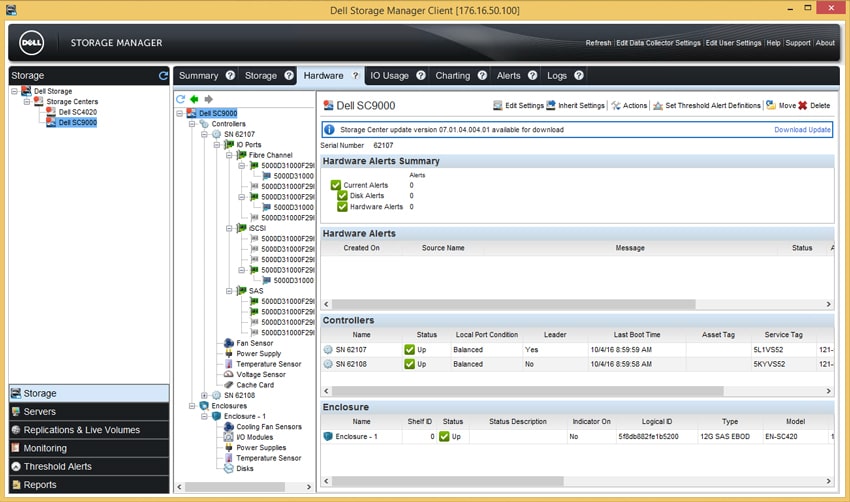Select the I/O Modules tree node
This screenshot has width=850, height=502.
coord(254,437)
